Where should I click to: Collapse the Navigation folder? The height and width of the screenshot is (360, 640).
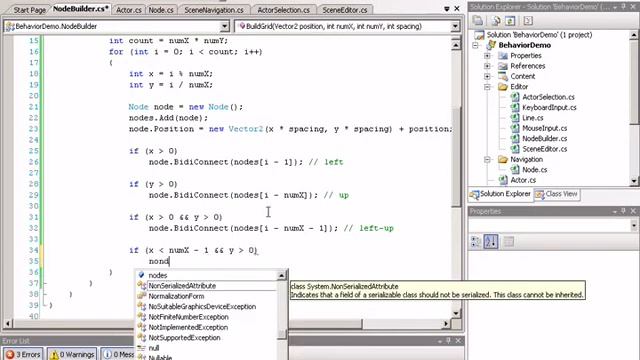tap(487, 159)
